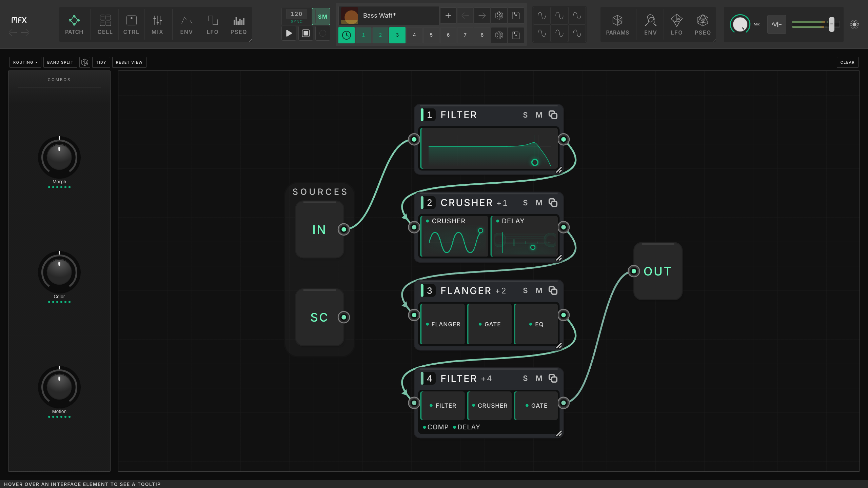Go to the previous preset arrow
868x488 pixels.
(x=465, y=16)
